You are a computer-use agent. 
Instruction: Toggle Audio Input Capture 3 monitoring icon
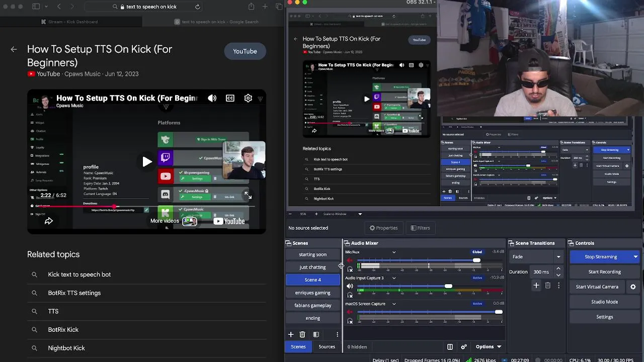tap(350, 295)
